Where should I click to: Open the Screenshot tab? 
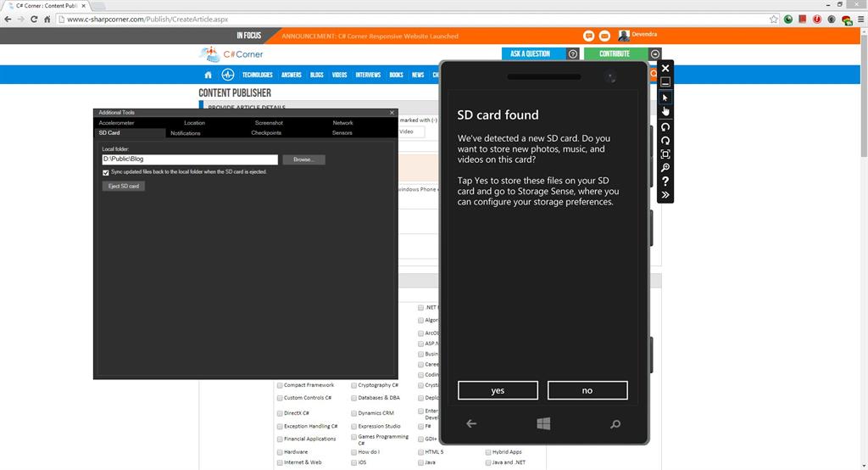[269, 123]
